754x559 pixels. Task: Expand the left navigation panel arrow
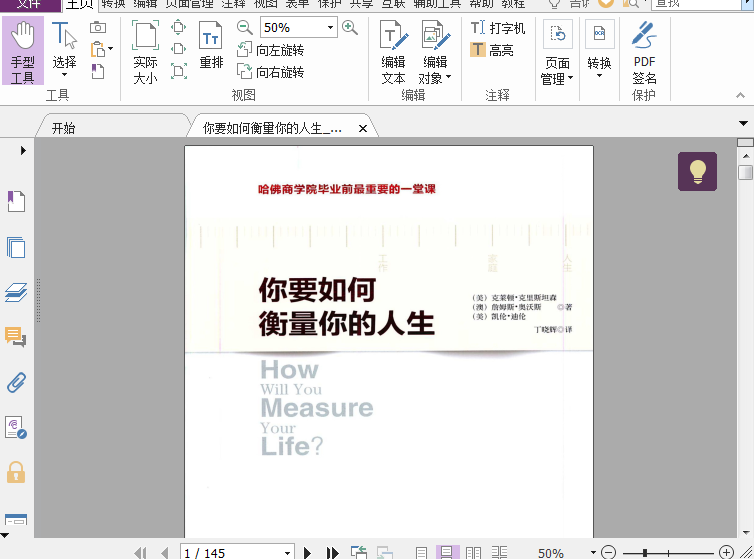click(23, 151)
